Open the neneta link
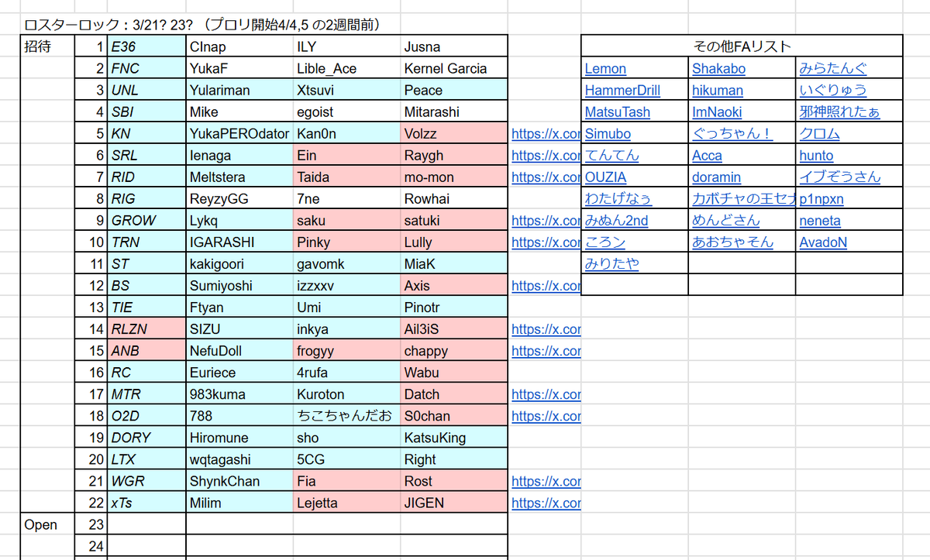930x560 pixels. pyautogui.click(x=820, y=220)
